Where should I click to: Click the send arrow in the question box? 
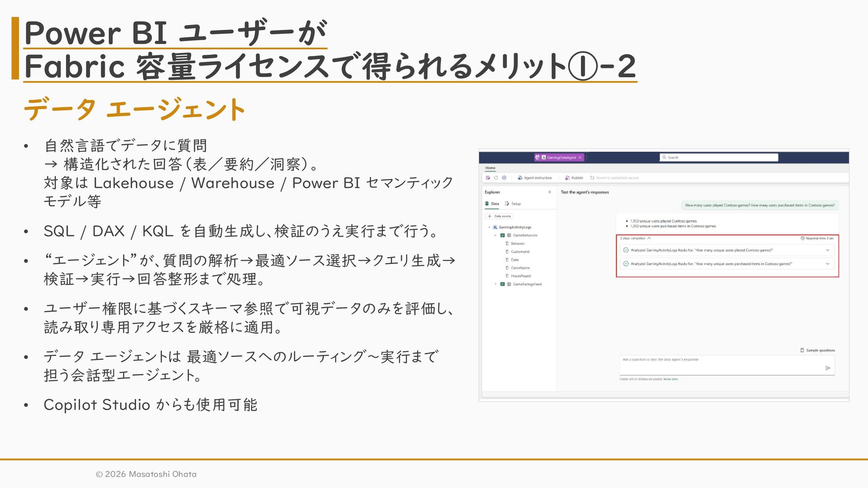pyautogui.click(x=828, y=368)
